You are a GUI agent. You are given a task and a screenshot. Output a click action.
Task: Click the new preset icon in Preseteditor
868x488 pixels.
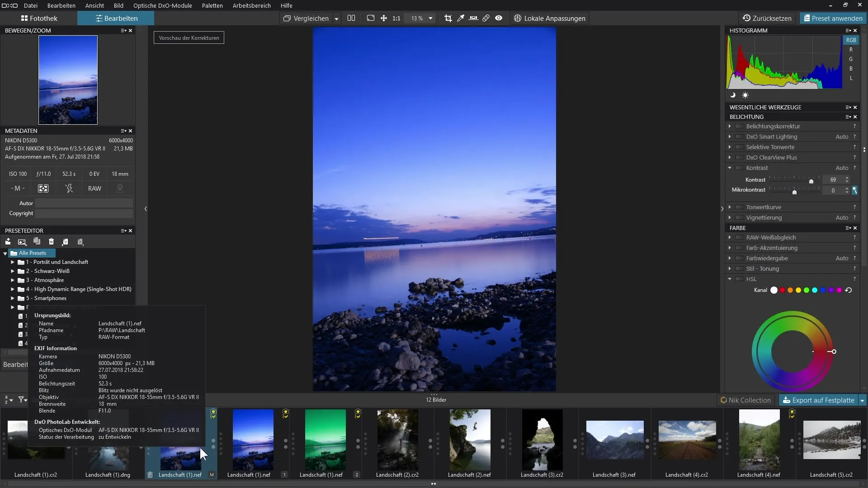click(x=22, y=242)
